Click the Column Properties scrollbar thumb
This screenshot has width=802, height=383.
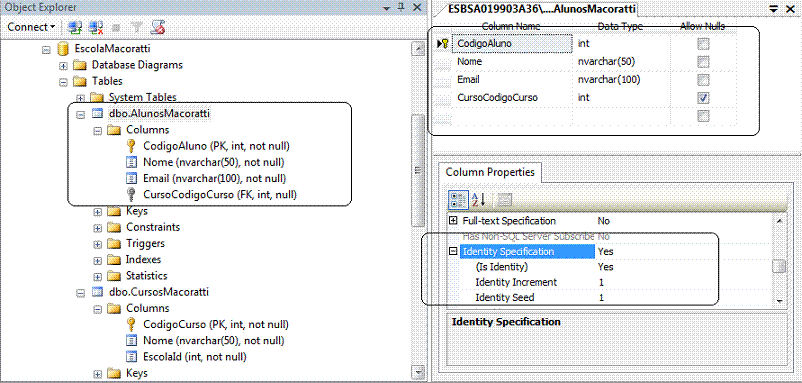779,266
